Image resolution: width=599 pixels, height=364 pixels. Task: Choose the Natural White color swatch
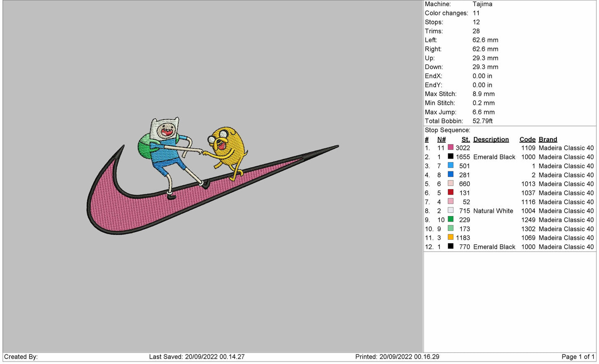pyautogui.click(x=450, y=210)
